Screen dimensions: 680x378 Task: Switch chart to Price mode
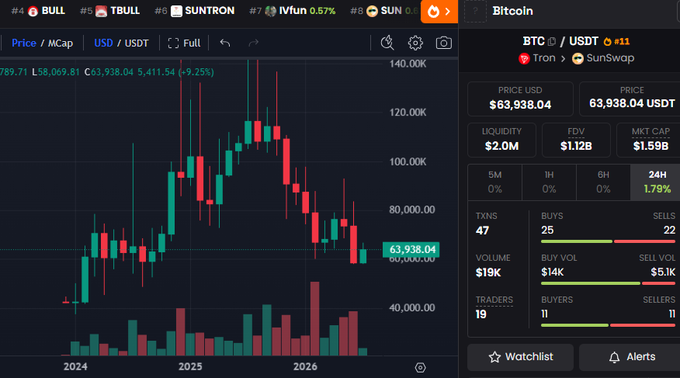pos(24,43)
